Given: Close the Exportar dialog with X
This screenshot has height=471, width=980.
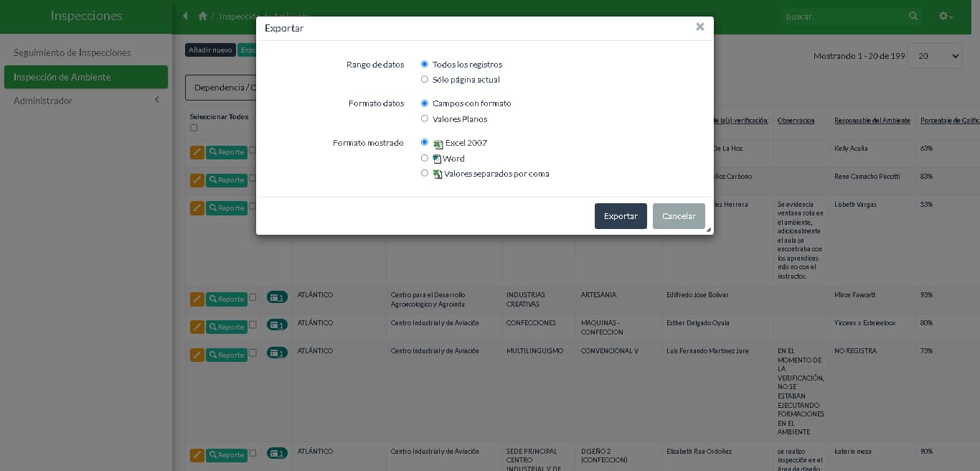Looking at the screenshot, I should (x=699, y=27).
